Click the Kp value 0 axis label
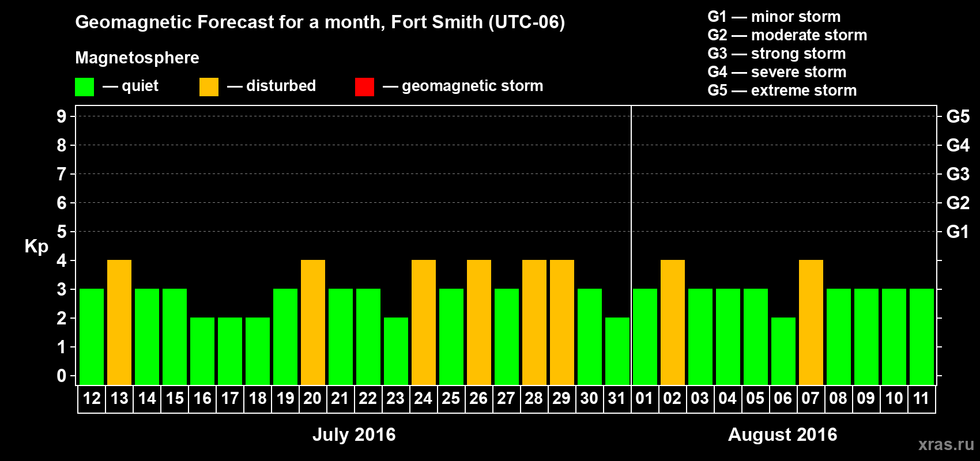 point(62,376)
